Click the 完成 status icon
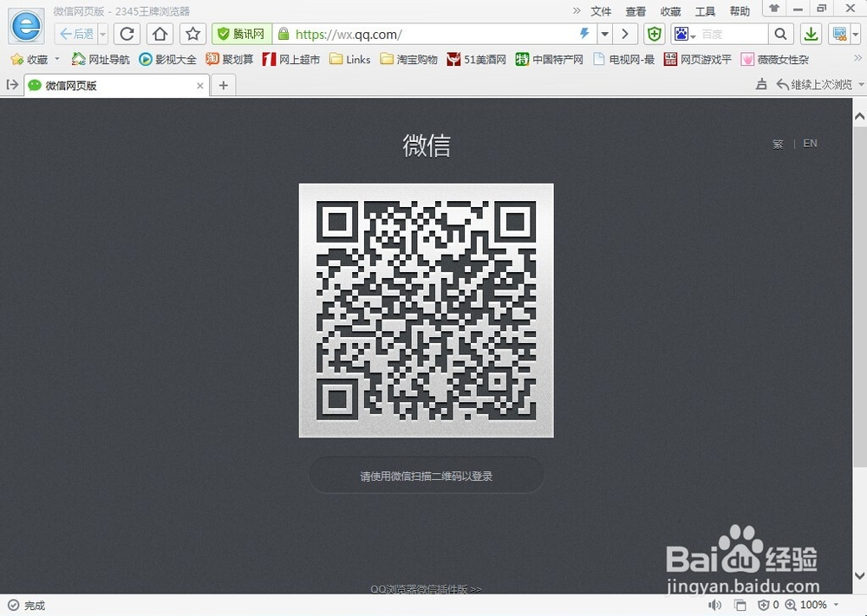The image size is (867, 616). click(x=14, y=605)
